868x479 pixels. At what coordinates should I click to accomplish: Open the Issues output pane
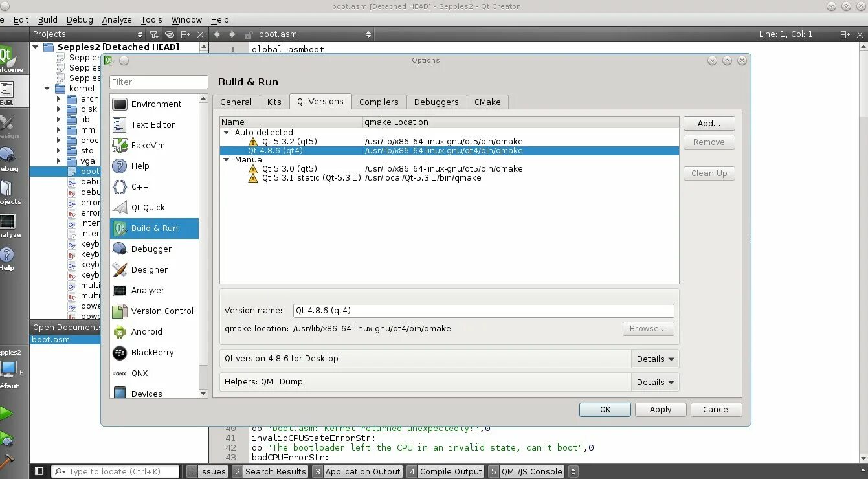click(207, 471)
